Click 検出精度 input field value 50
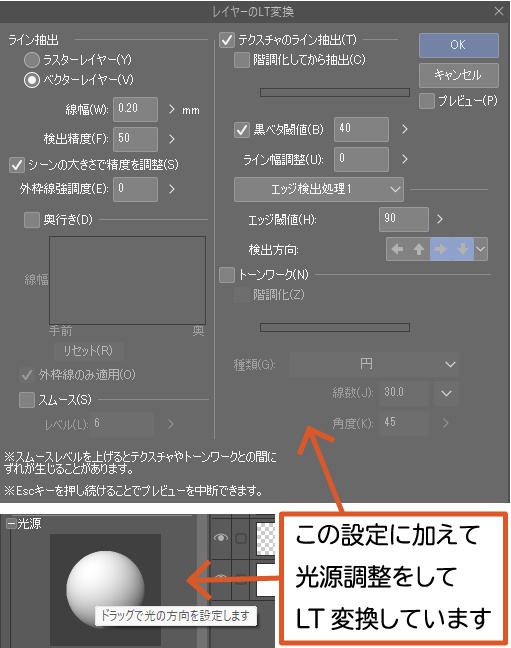The image size is (511, 648). (x=136, y=139)
